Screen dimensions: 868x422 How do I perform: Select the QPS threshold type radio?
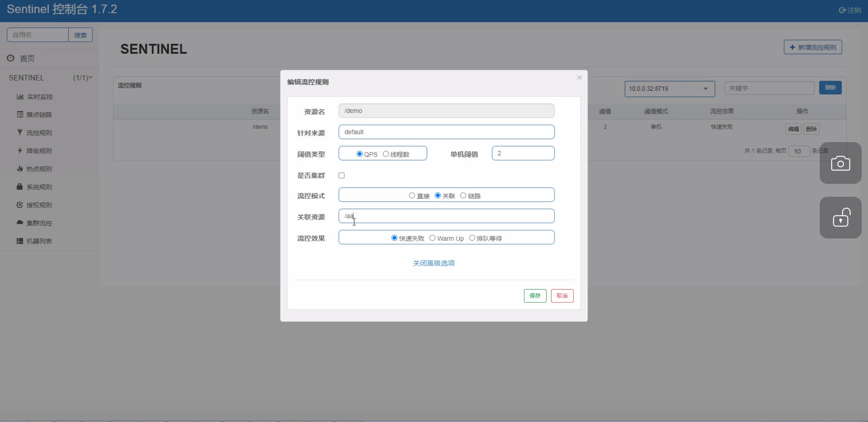tap(360, 154)
